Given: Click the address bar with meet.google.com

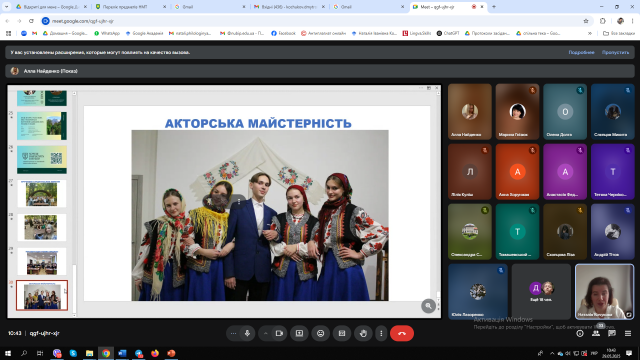Looking at the screenshot, I should 310,21.
